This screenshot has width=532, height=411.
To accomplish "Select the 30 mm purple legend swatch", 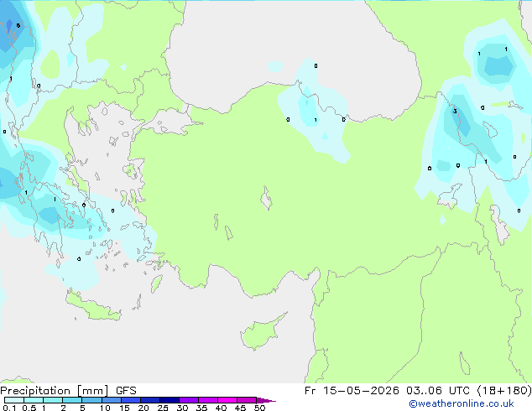I will coord(189,400).
